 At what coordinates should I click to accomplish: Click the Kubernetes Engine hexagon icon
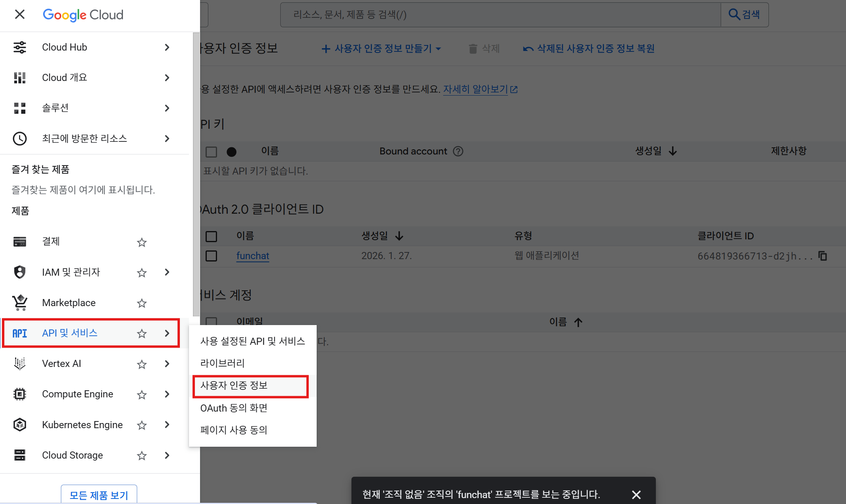20,425
